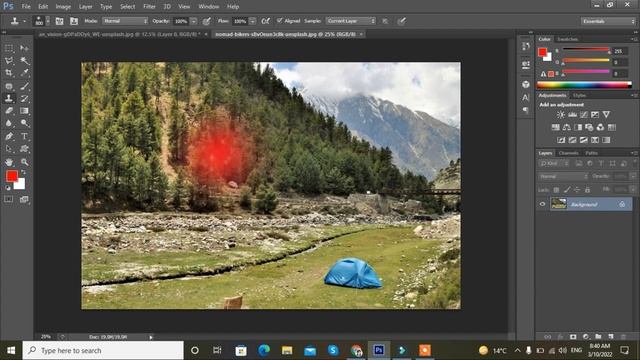The height and width of the screenshot is (360, 640).
Task: Select the Gradient tool
Action: [x=24, y=111]
